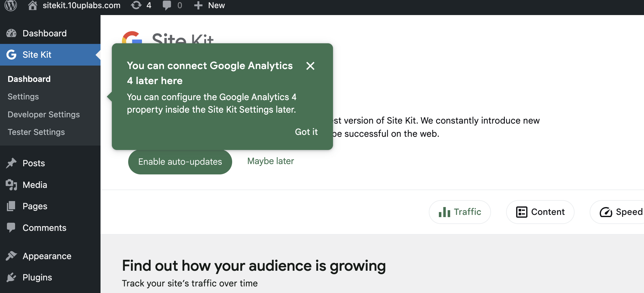Click 'Track your site's traffic over time' text
644x293 pixels.
190,283
